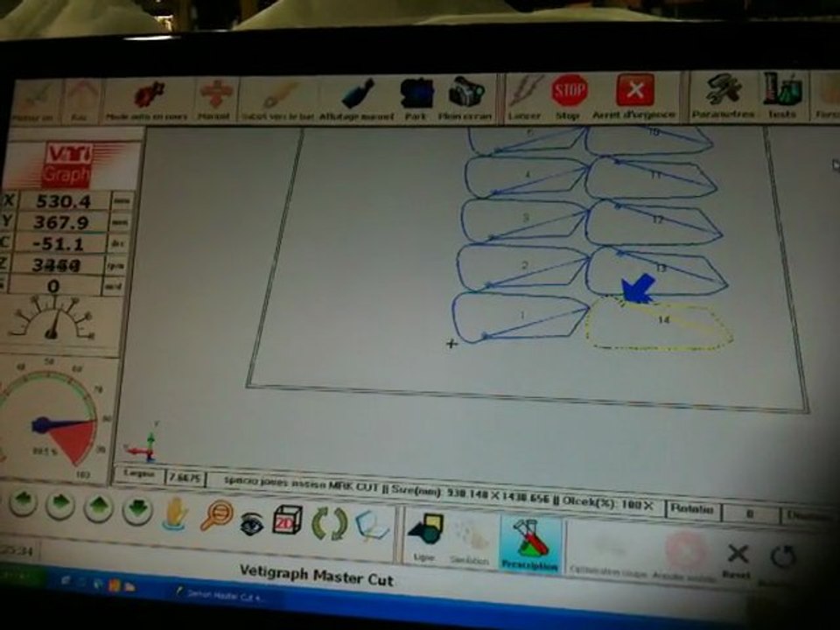Select highlighted yellow piece 14

[x=661, y=323]
